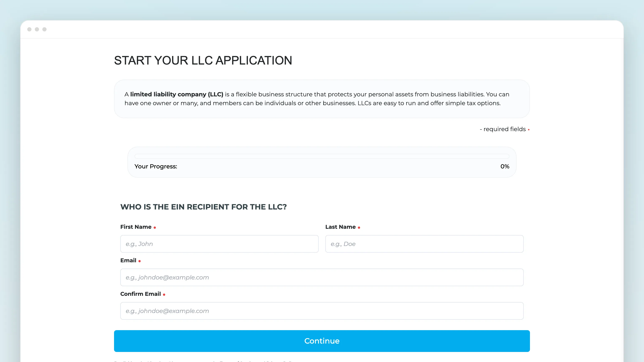644x362 pixels.
Task: Click the Confirm Email label
Action: [x=140, y=294]
